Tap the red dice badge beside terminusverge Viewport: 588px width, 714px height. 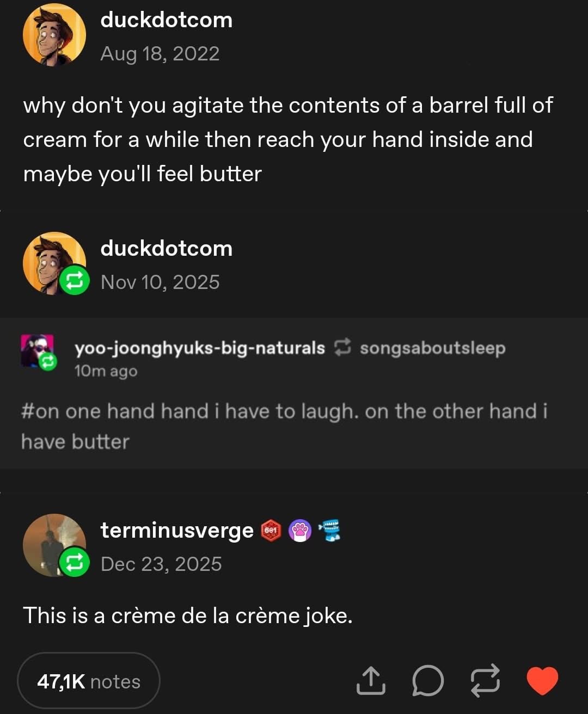[x=271, y=530]
